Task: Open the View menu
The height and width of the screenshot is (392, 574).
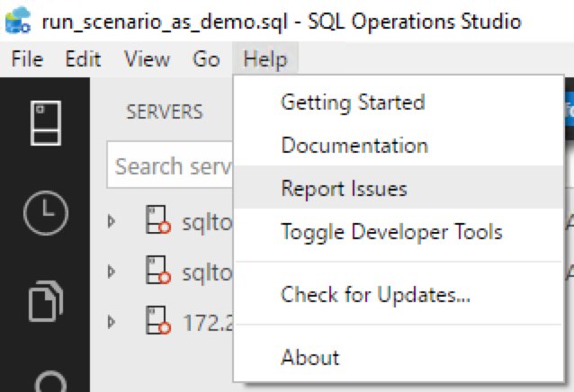Action: click(148, 58)
